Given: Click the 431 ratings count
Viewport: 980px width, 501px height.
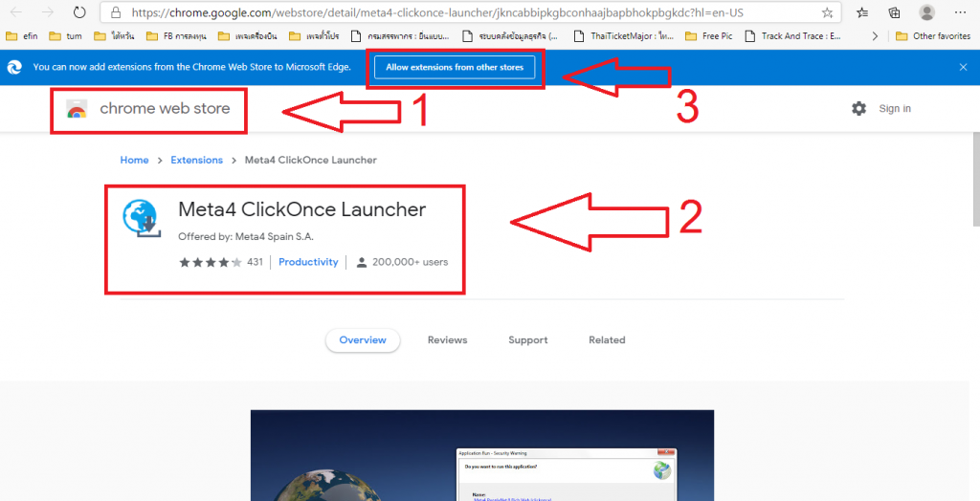Looking at the screenshot, I should pos(255,262).
